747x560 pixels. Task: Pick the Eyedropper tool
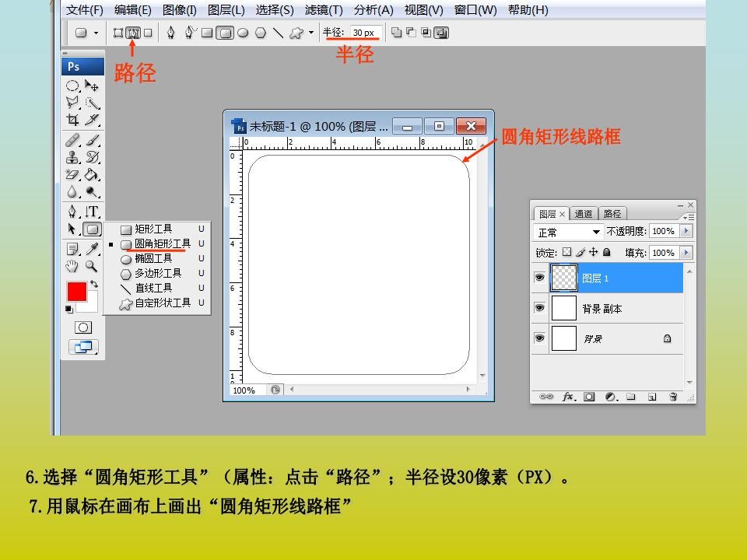point(93,248)
